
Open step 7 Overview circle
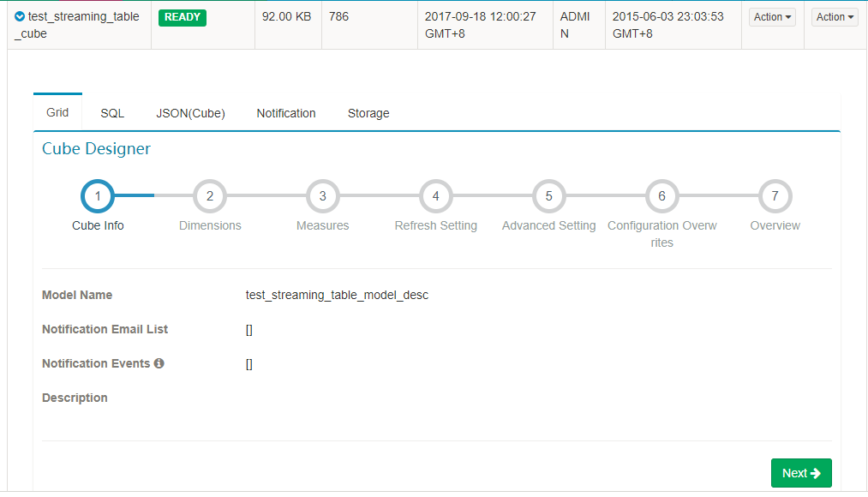[x=775, y=195]
